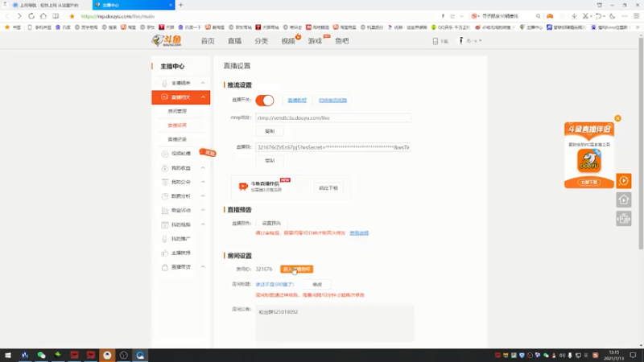Click the Douyu logo in the header
Viewport: 644px width, 362px height.
pos(167,40)
